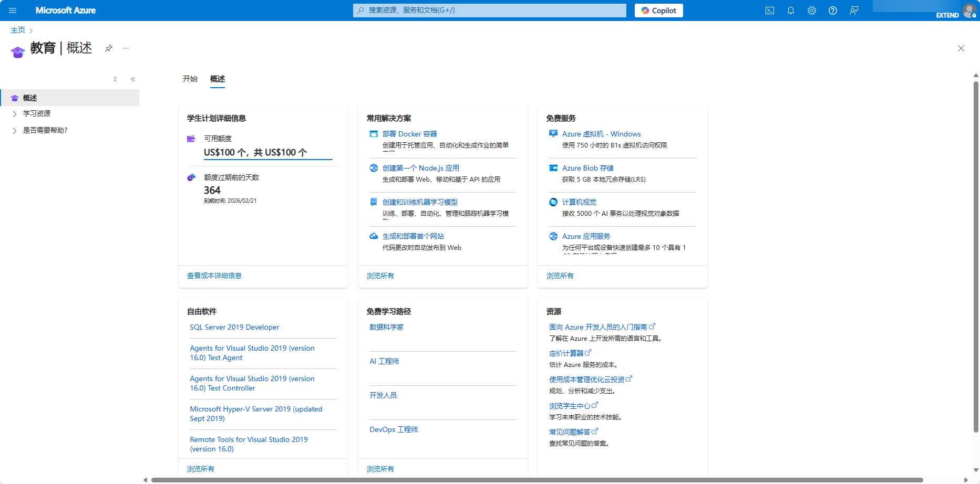Viewport: 980px width, 484px height.
Task: Collapse the left sidebar menu
Action: coord(133,79)
